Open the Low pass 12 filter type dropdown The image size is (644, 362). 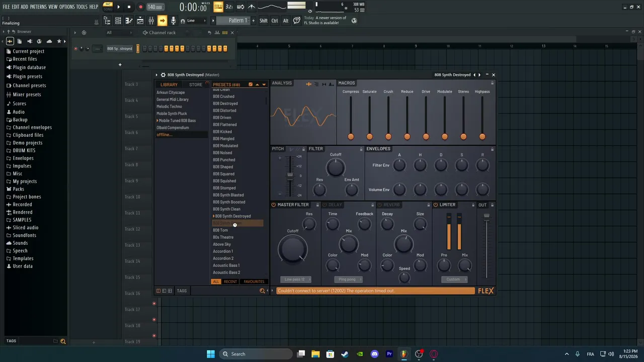tap(295, 280)
